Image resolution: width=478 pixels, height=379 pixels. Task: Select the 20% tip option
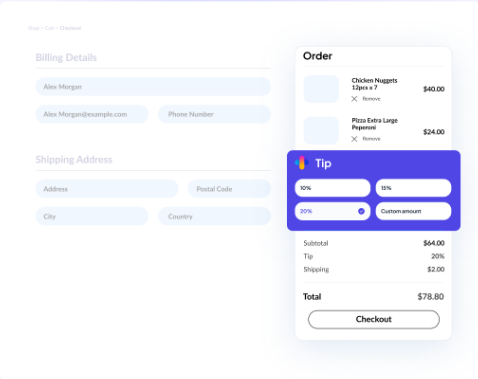click(x=332, y=211)
